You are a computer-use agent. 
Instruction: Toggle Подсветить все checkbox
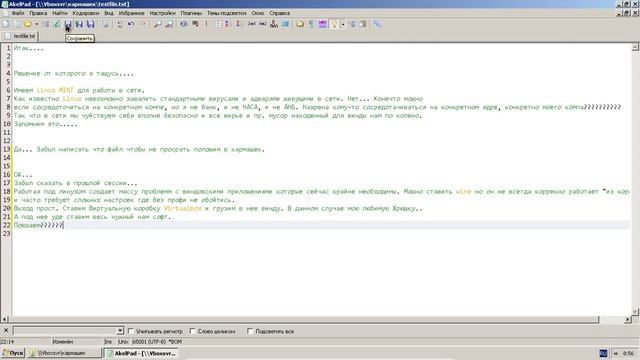[x=250, y=331]
